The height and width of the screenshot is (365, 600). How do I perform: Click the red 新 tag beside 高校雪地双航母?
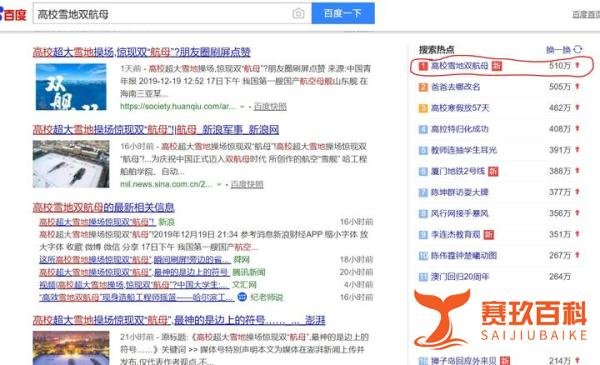497,66
